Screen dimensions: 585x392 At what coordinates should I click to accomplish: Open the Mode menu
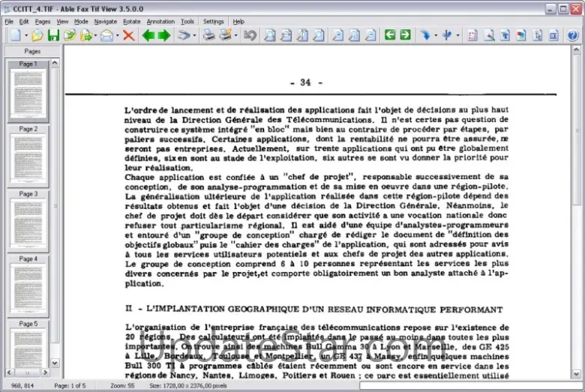coord(81,22)
